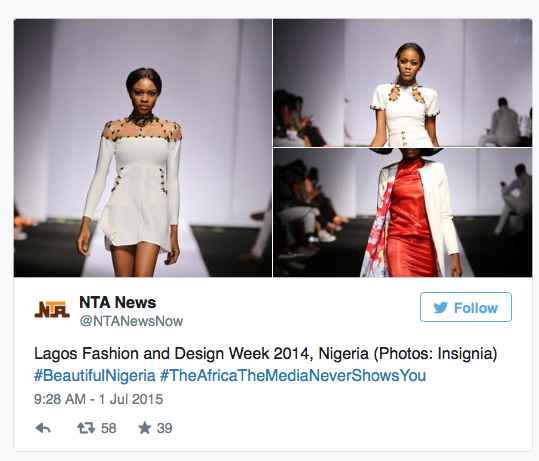Open the #TheAfricaTheMediaNeverShowsYou hashtag
Image resolution: width=539 pixels, height=461 pixels.
pos(293,375)
